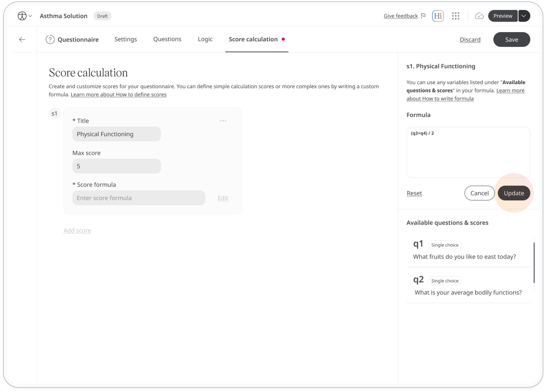Screen dimensions: 546x392
Task: Click the cloud sync status icon
Action: coord(479,16)
